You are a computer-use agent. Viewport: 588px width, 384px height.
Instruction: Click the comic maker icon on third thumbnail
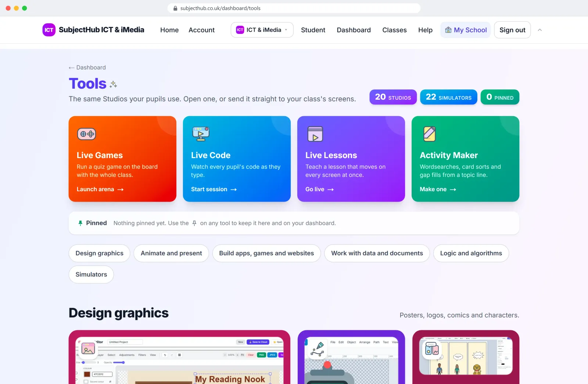pyautogui.click(x=432, y=349)
